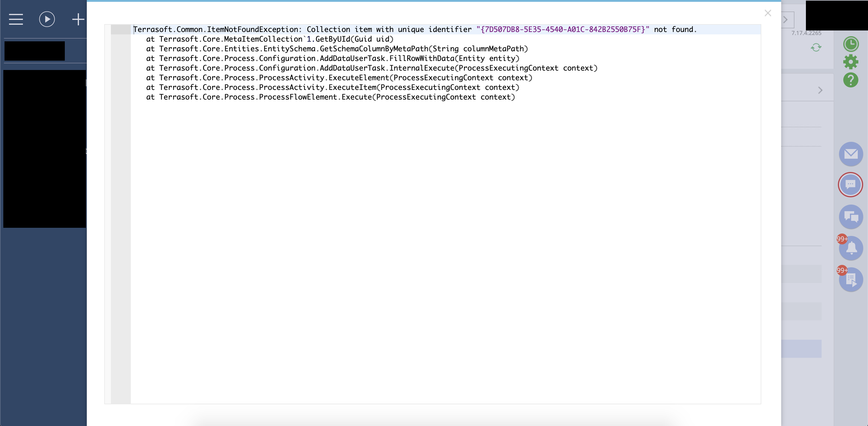Click the version number 7.17.4.2265
868x426 pixels.
coord(806,33)
